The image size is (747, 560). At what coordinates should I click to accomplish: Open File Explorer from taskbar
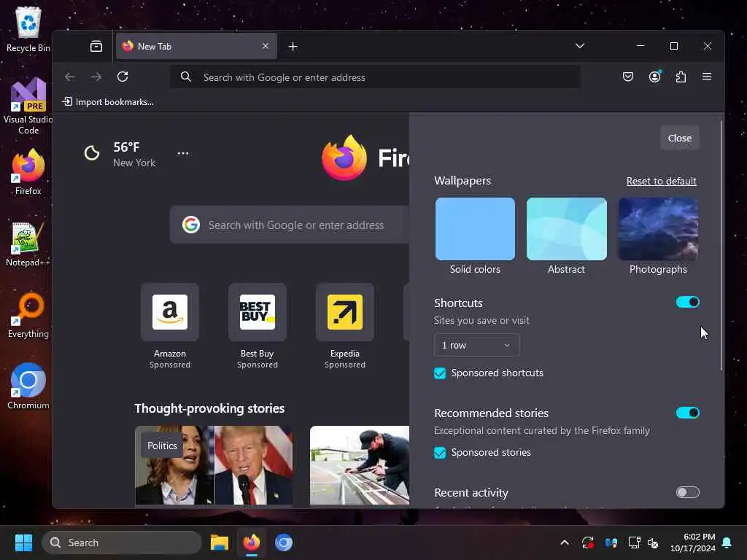(x=220, y=542)
